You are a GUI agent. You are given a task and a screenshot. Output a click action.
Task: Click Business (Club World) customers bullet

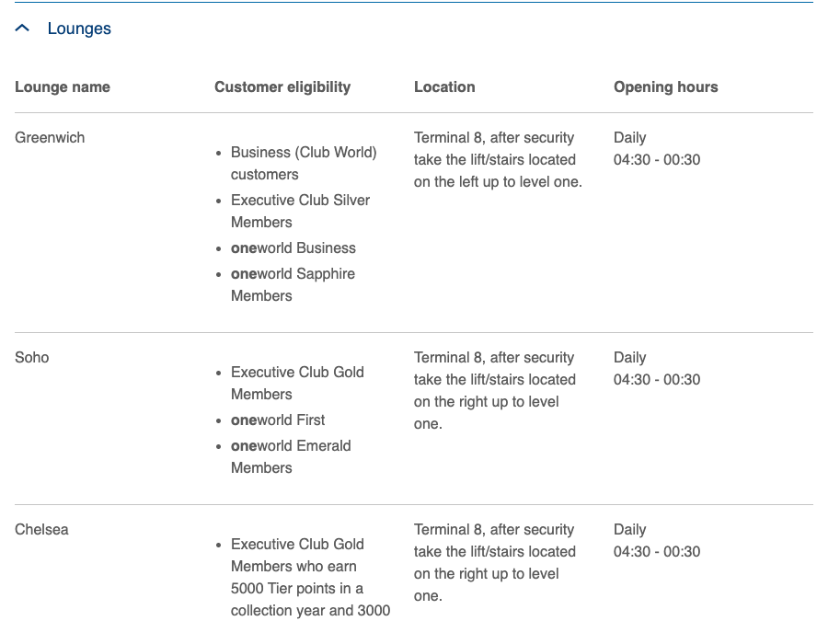tap(304, 164)
